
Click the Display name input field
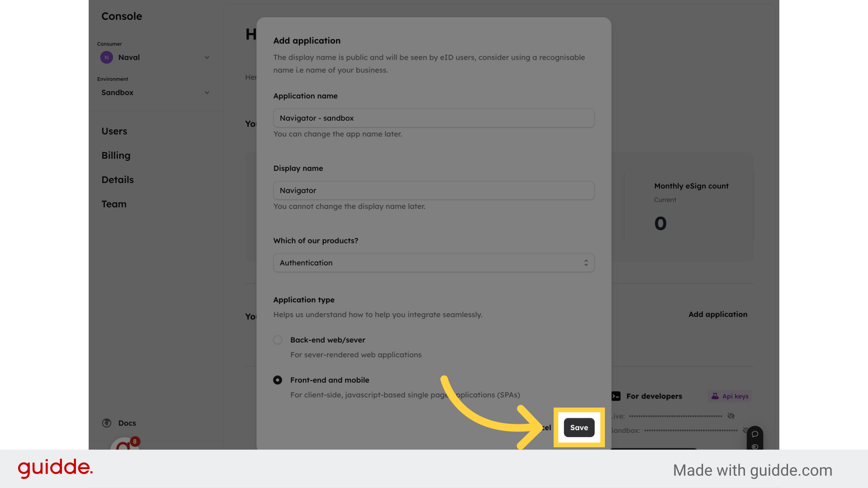click(434, 190)
